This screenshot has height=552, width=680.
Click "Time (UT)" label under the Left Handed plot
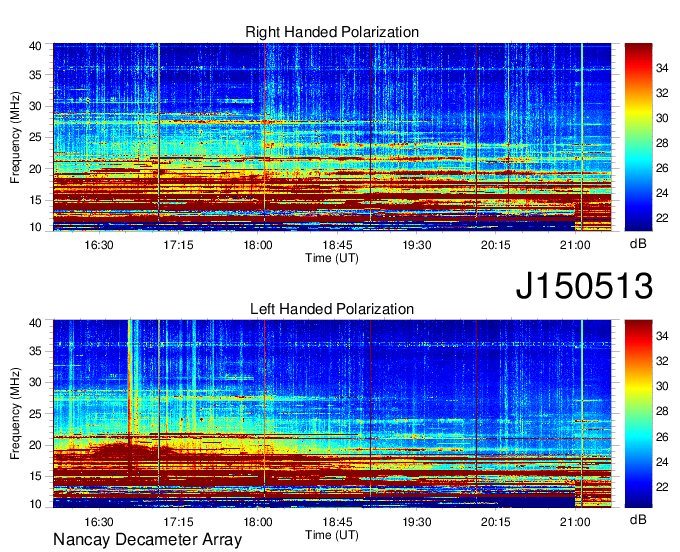coord(332,535)
